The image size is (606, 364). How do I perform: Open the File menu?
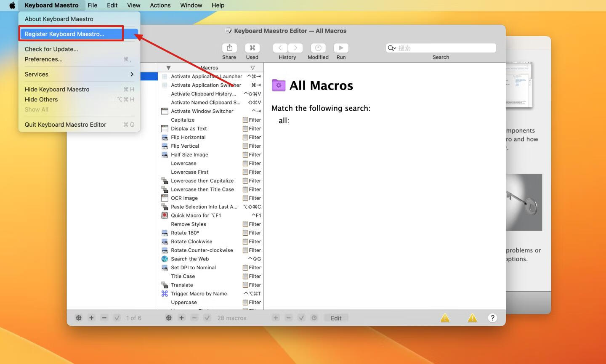coord(93,5)
